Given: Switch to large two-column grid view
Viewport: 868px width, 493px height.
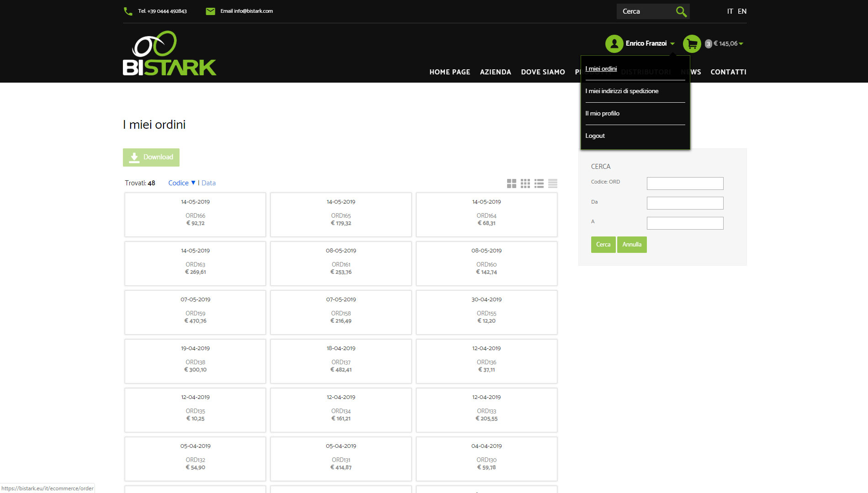Looking at the screenshot, I should [x=512, y=184].
